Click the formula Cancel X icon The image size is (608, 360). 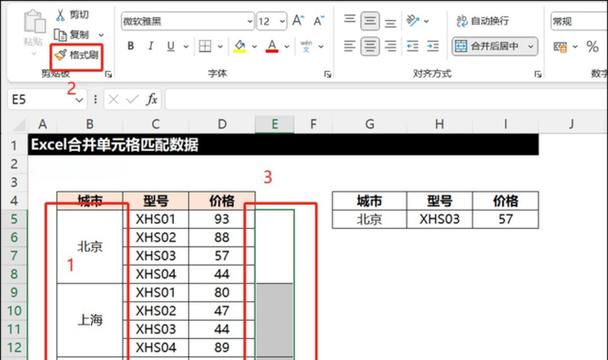(114, 100)
